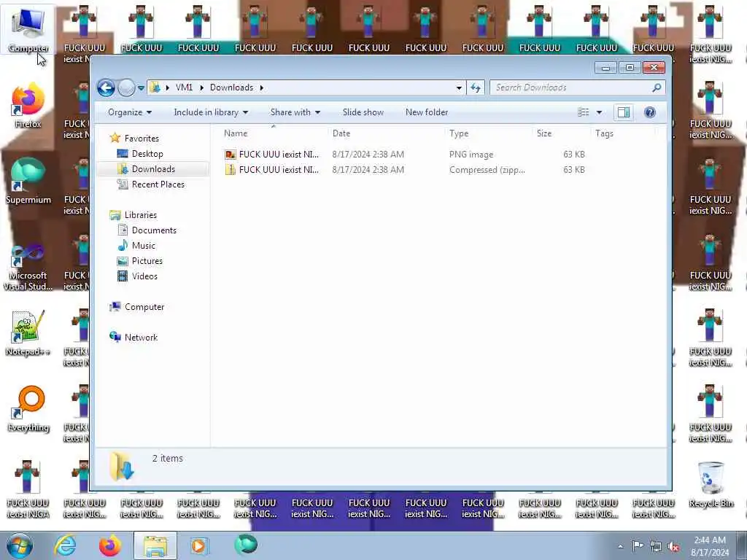Select the Firefox desktop shortcut
This screenshot has width=747, height=560.
click(x=28, y=106)
